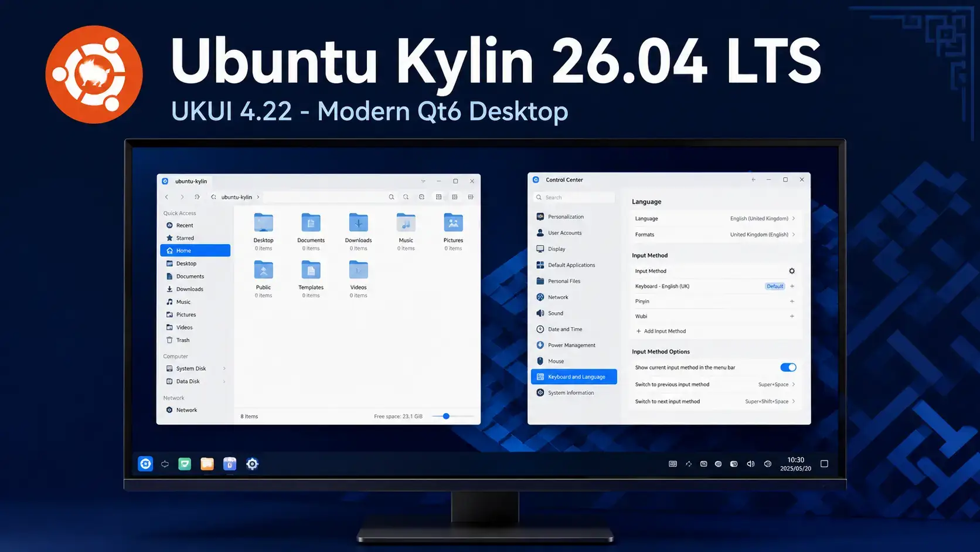
Task: Select Default Applications in Control Center
Action: tap(574, 265)
